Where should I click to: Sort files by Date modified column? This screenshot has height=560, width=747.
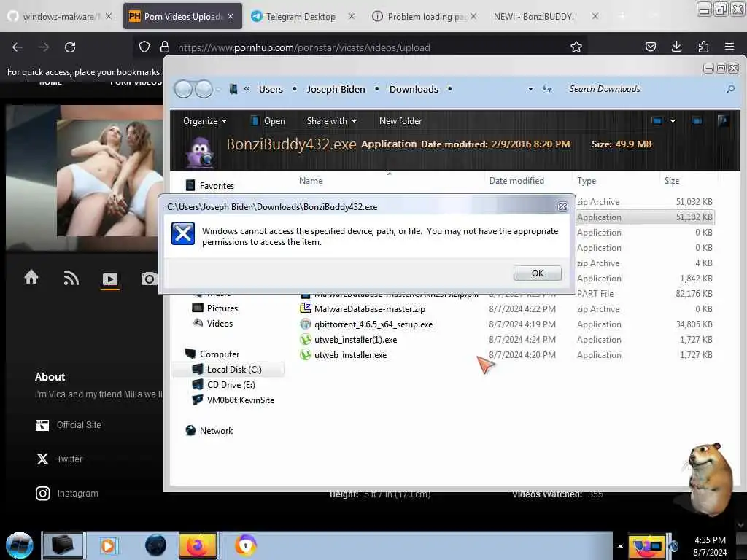516,181
